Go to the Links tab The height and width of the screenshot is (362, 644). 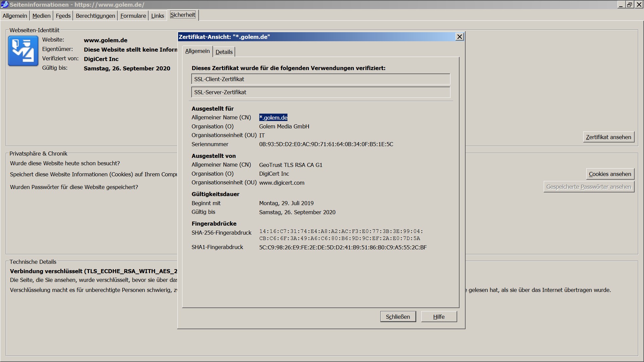click(x=157, y=16)
